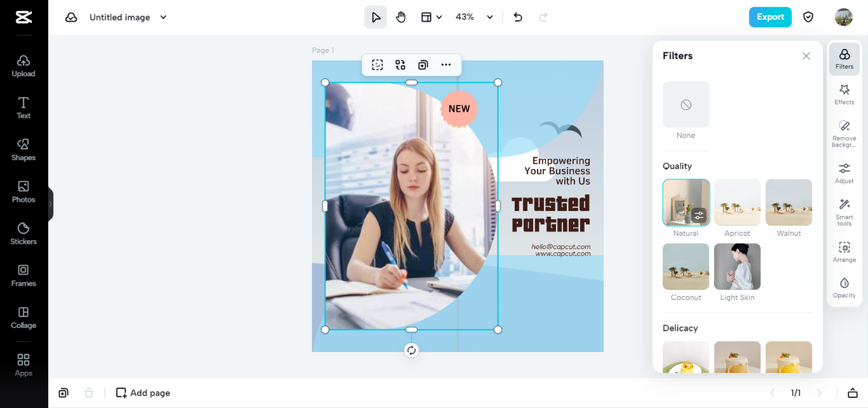Image resolution: width=868 pixels, height=408 pixels.
Task: Open the Frames panel
Action: [x=24, y=276]
